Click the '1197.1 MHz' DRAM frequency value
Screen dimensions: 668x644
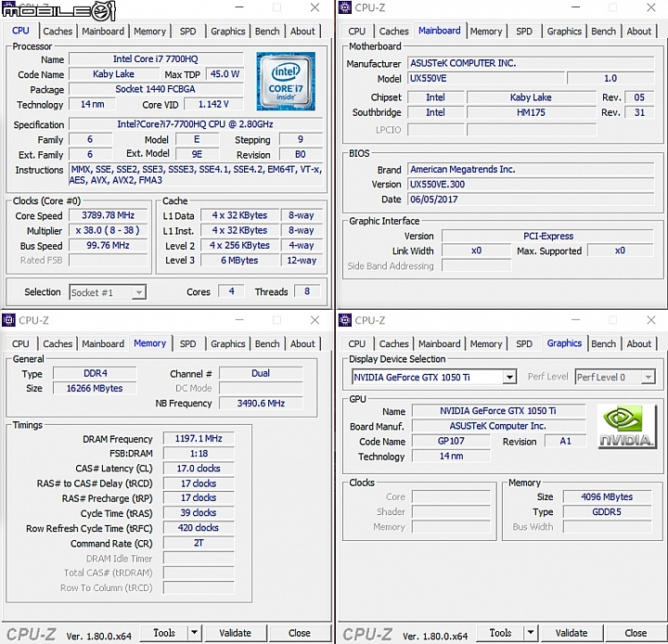pyautogui.click(x=199, y=438)
